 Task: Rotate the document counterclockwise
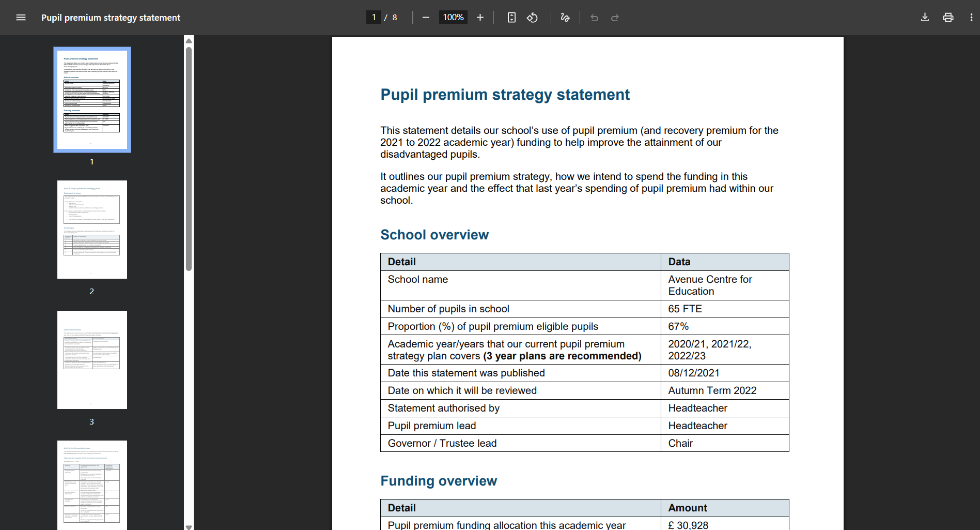(532, 18)
